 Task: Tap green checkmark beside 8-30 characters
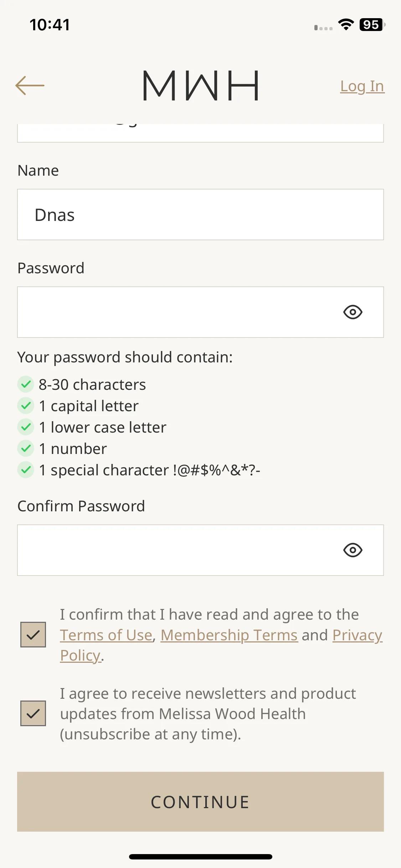26,384
